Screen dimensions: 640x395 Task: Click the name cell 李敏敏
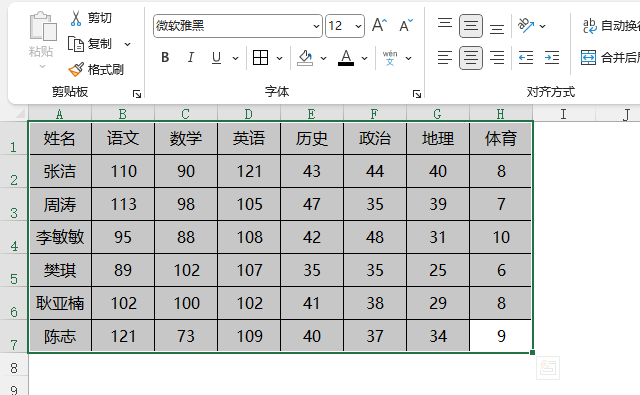tap(60, 237)
